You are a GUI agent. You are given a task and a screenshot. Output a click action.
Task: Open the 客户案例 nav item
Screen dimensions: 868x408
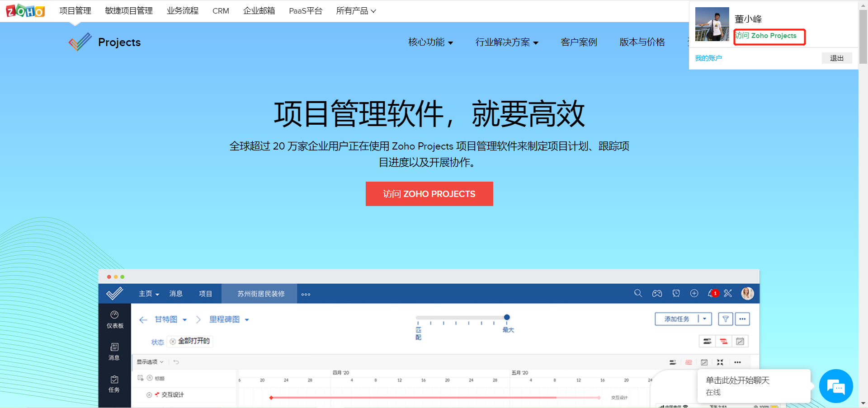(579, 42)
